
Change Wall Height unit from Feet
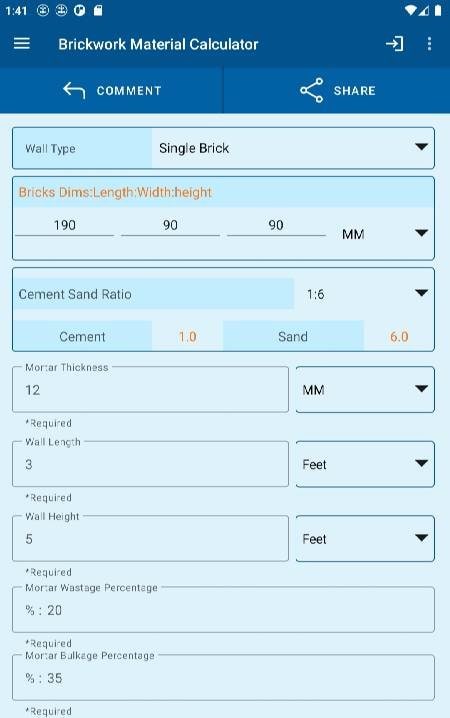(x=365, y=539)
